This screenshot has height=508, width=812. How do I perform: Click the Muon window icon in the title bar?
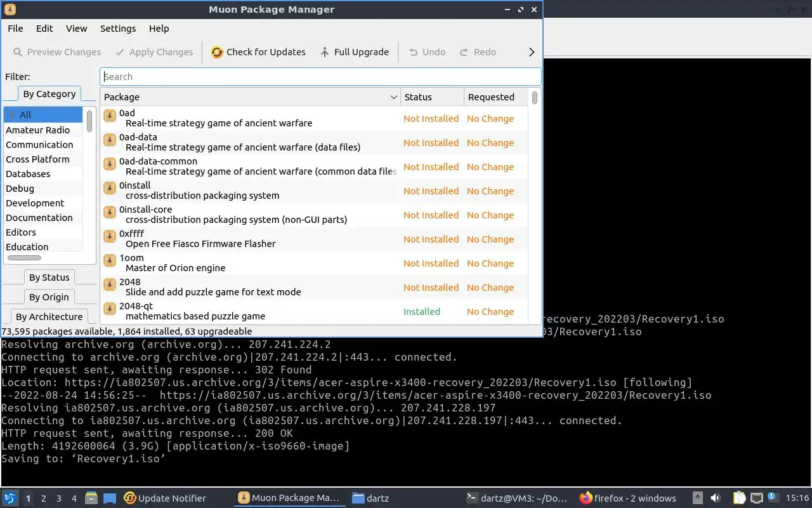[10, 10]
